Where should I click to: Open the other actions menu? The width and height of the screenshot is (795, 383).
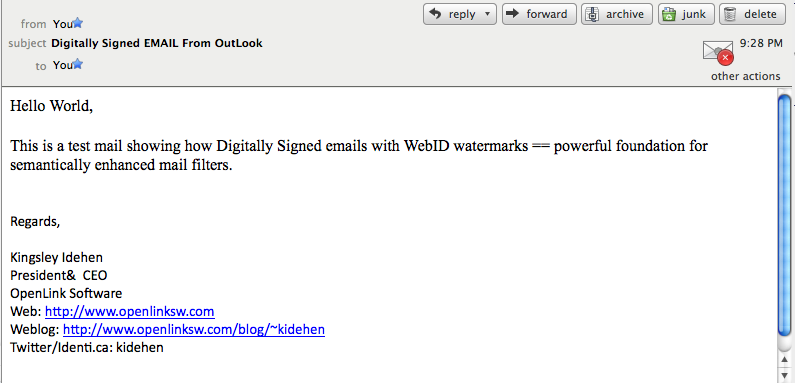(x=745, y=76)
